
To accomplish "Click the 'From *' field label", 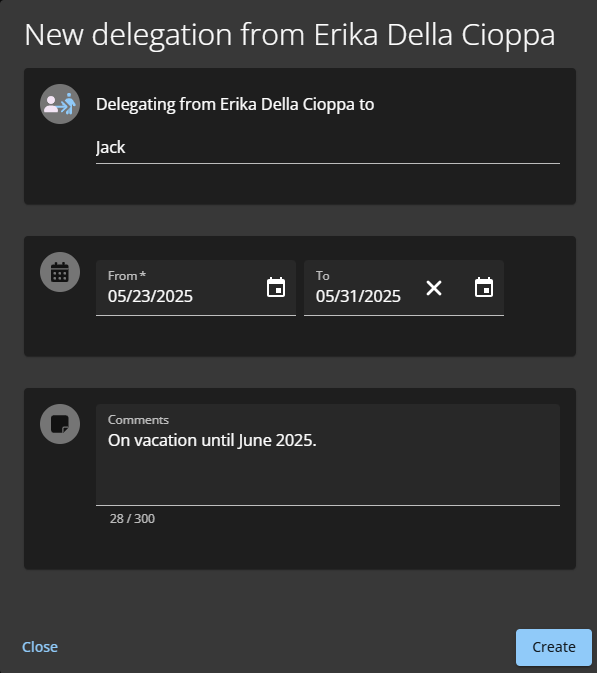I will (x=127, y=276).
